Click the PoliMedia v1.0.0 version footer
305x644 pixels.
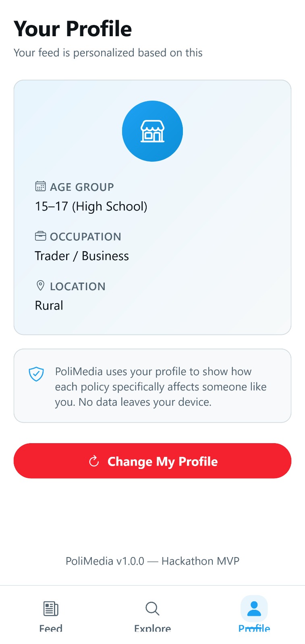pyautogui.click(x=152, y=561)
